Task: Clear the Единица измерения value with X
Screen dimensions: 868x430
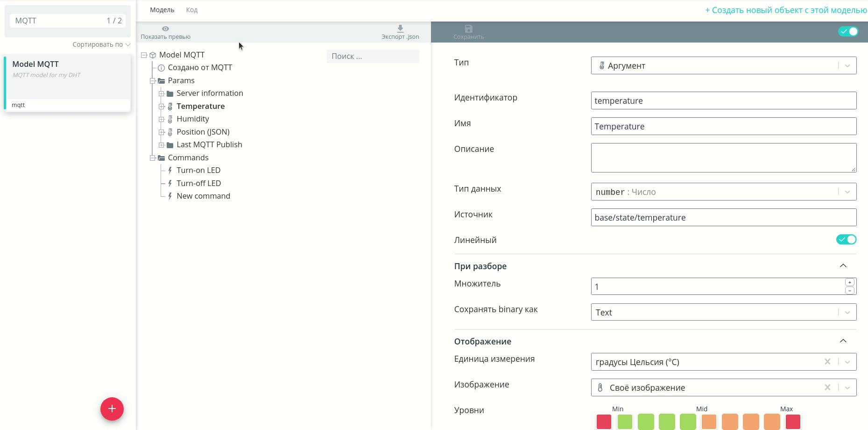Action: (827, 362)
